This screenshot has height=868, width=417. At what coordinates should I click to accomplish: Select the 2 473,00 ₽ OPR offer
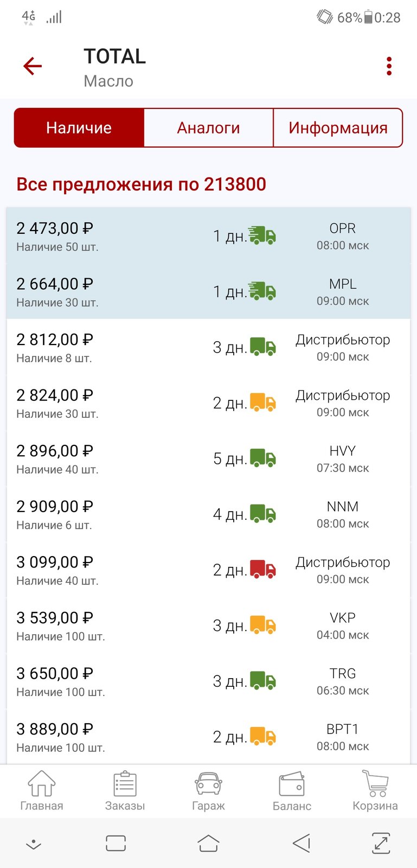(208, 236)
